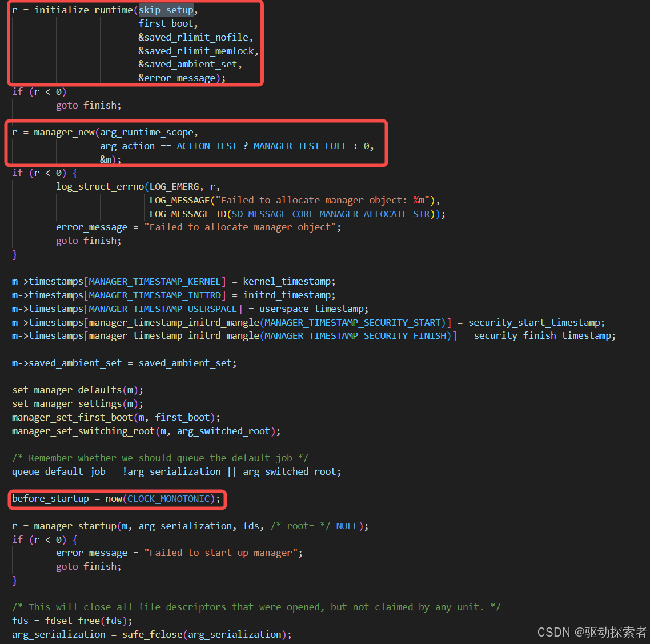This screenshot has width=650, height=644.
Task: Click set_manager_settings call
Action: point(67,404)
